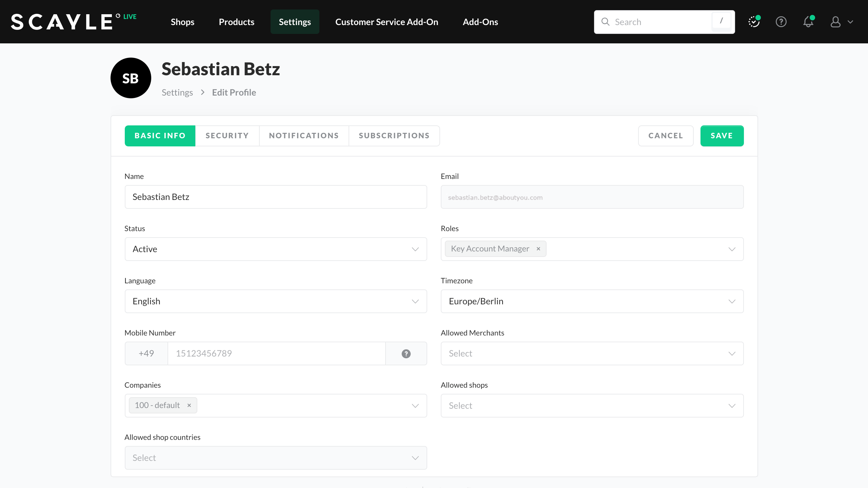Viewport: 868px width, 488px height.
Task: Click the Save button
Action: click(x=722, y=136)
